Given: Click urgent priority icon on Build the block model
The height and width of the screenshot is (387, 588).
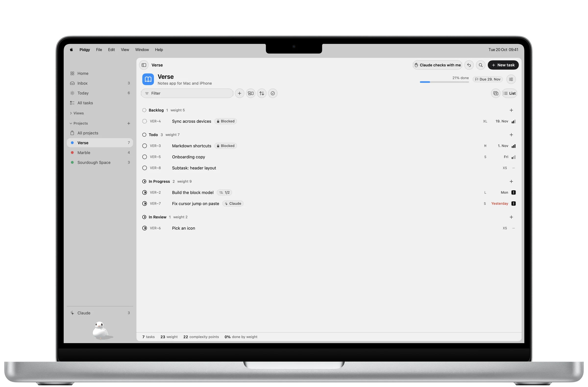Looking at the screenshot, I should pyautogui.click(x=513, y=192).
